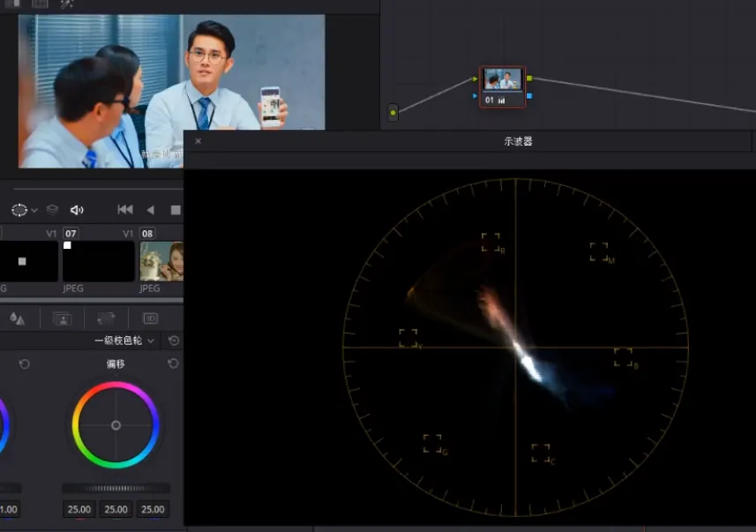Click clip number badge 08
This screenshot has height=532, width=756.
pos(147,234)
